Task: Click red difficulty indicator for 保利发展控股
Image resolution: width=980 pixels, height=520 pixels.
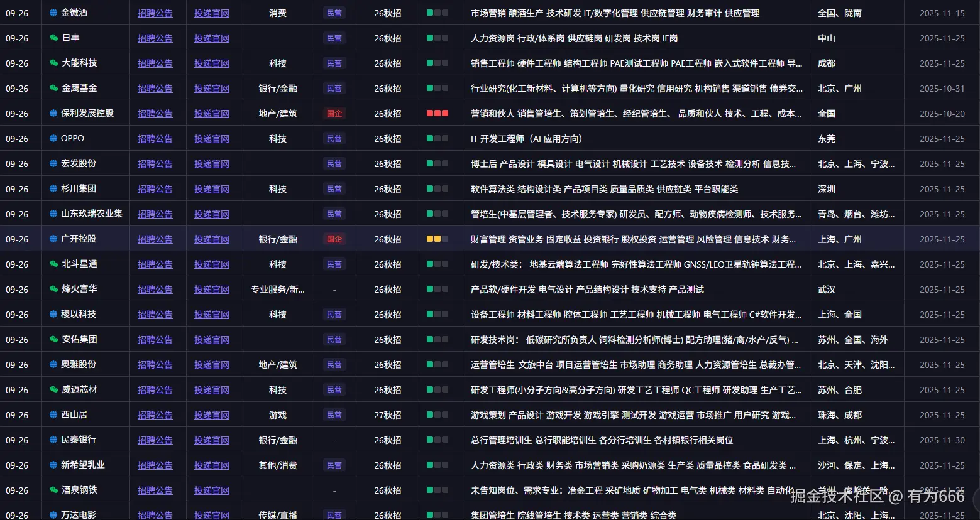Action: (438, 113)
